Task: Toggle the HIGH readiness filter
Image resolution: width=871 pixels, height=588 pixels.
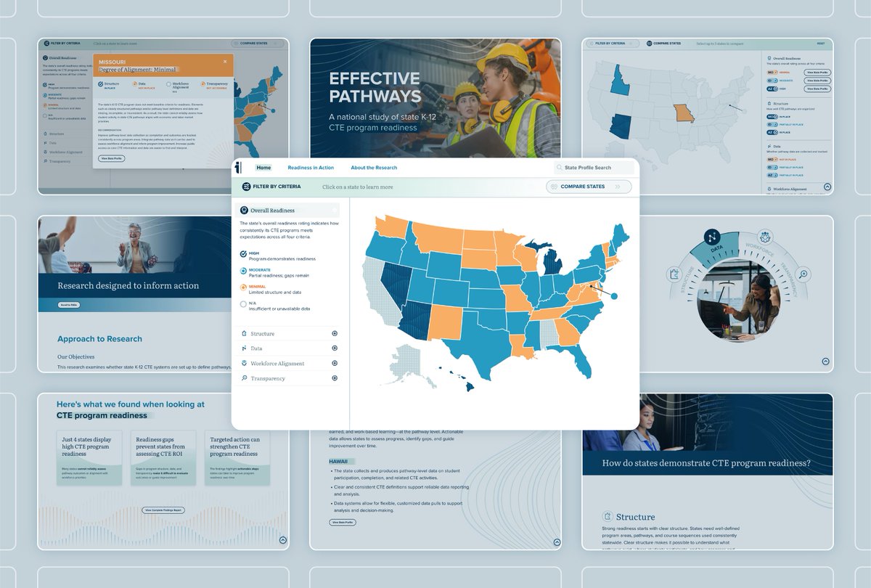Action: click(243, 254)
